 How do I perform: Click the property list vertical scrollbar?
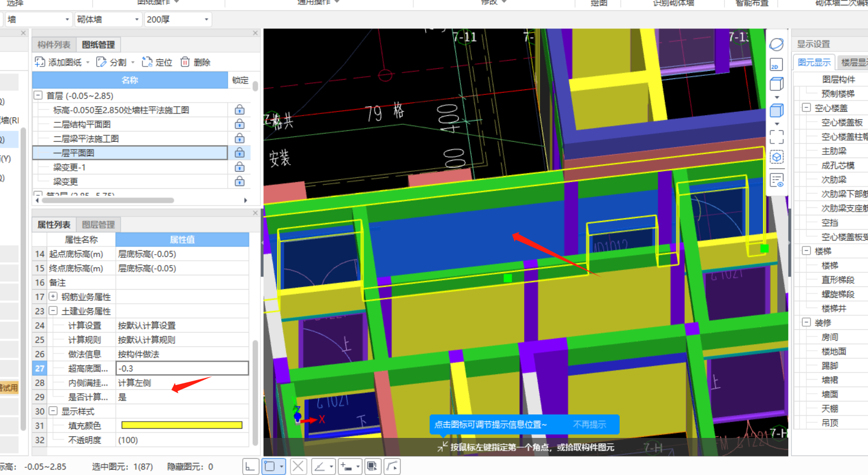(x=255, y=393)
